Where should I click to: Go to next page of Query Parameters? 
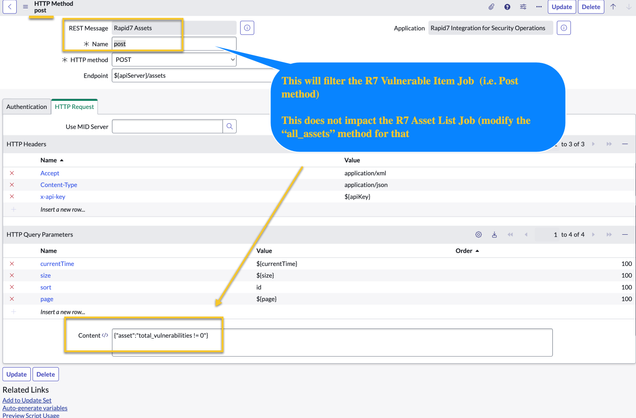pyautogui.click(x=593, y=235)
